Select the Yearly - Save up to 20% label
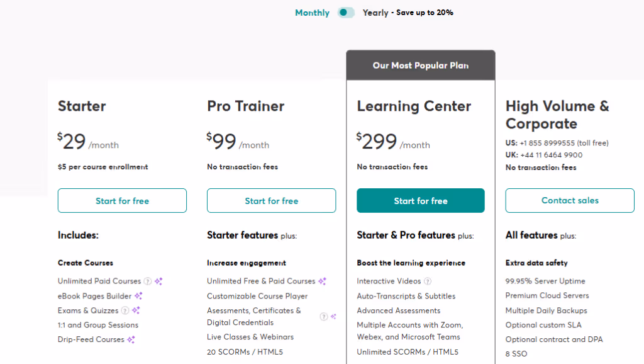Viewport: 644px width, 364px height. click(x=407, y=12)
